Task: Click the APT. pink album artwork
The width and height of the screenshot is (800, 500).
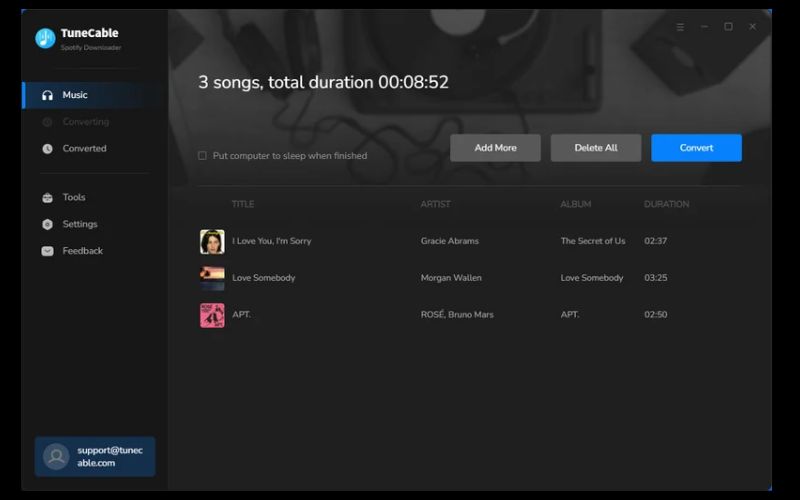Action: click(212, 315)
